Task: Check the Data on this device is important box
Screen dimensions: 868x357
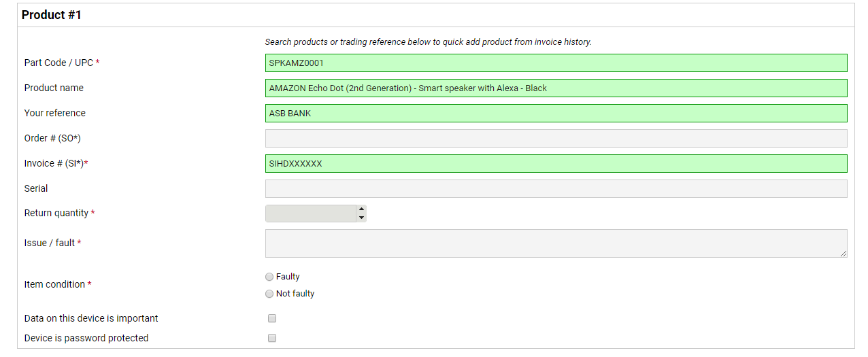Action: coord(272,318)
